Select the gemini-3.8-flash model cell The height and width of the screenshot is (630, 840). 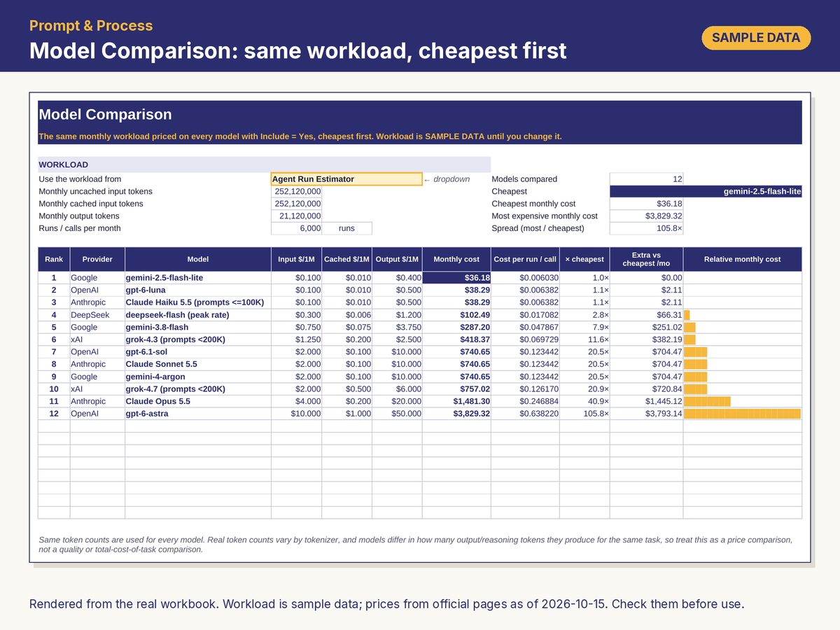pyautogui.click(x=198, y=327)
